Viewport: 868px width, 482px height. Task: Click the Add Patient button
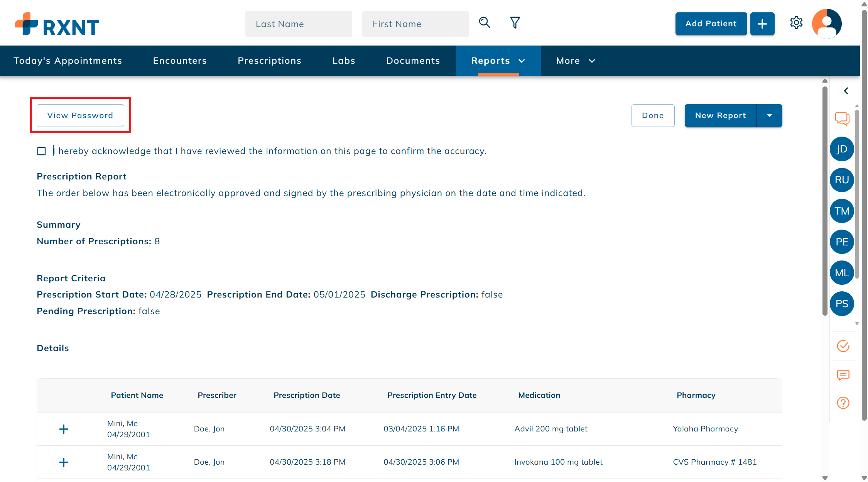711,24
